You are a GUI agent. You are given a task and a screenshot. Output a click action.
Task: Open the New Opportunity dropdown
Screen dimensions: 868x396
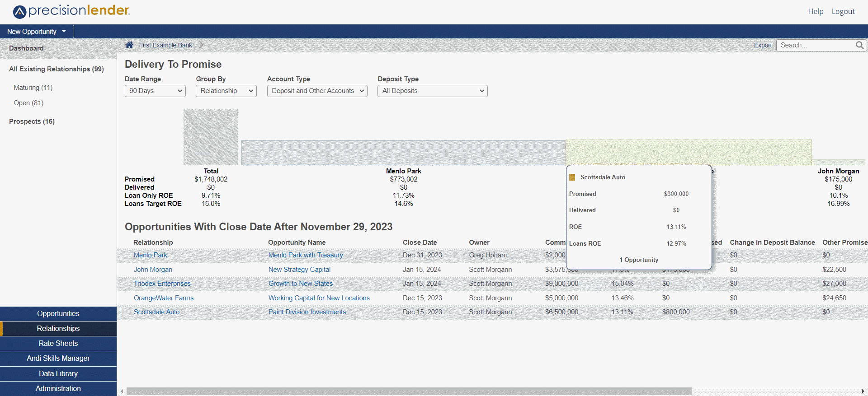[37, 31]
